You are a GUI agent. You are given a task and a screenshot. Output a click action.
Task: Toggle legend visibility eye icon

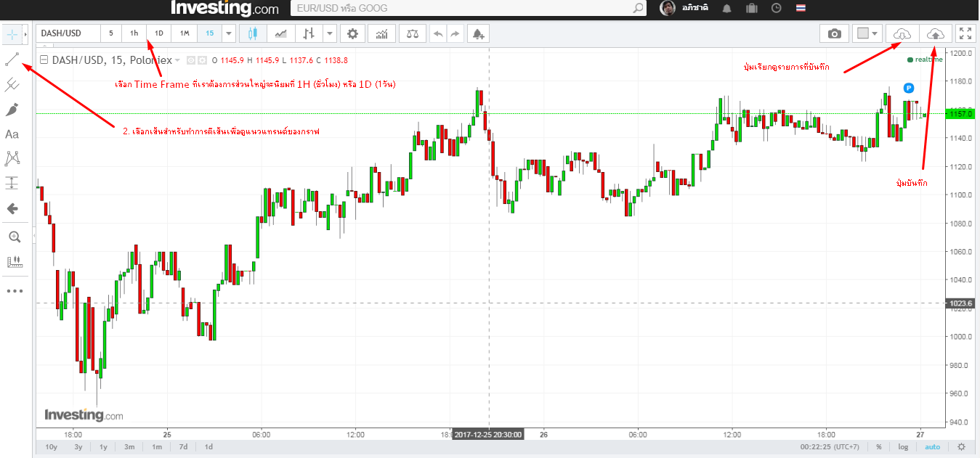(x=191, y=60)
